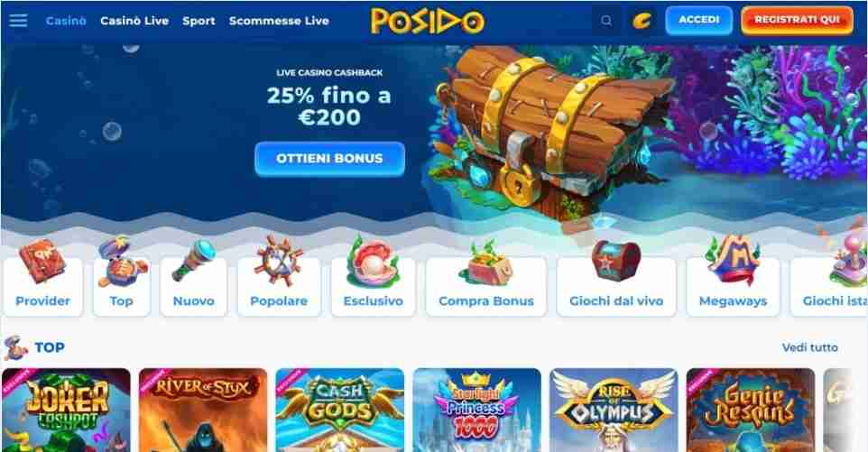Open the Giochi dal vivo chest category

pos(616,278)
